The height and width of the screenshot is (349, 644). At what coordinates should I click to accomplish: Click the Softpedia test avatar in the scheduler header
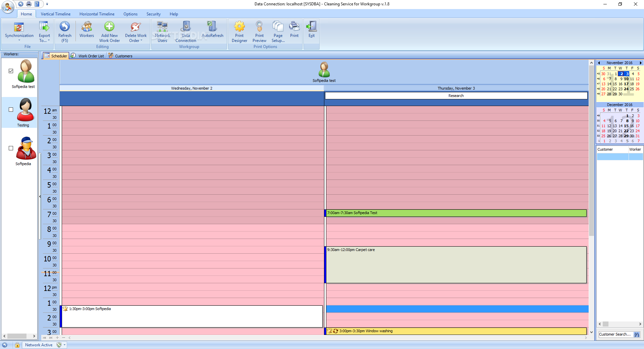pyautogui.click(x=324, y=70)
